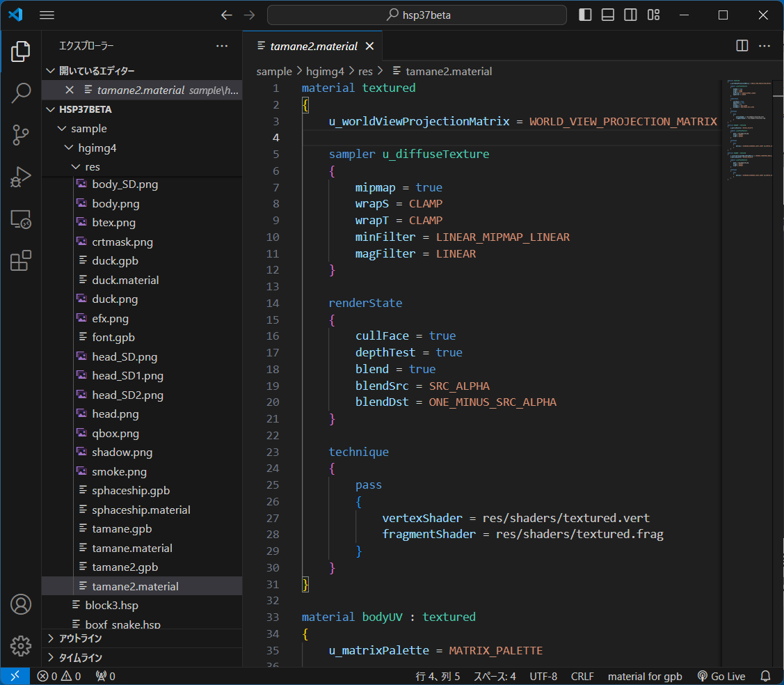Toggle the secondary sidebar visibility
The width and height of the screenshot is (784, 685).
click(630, 14)
